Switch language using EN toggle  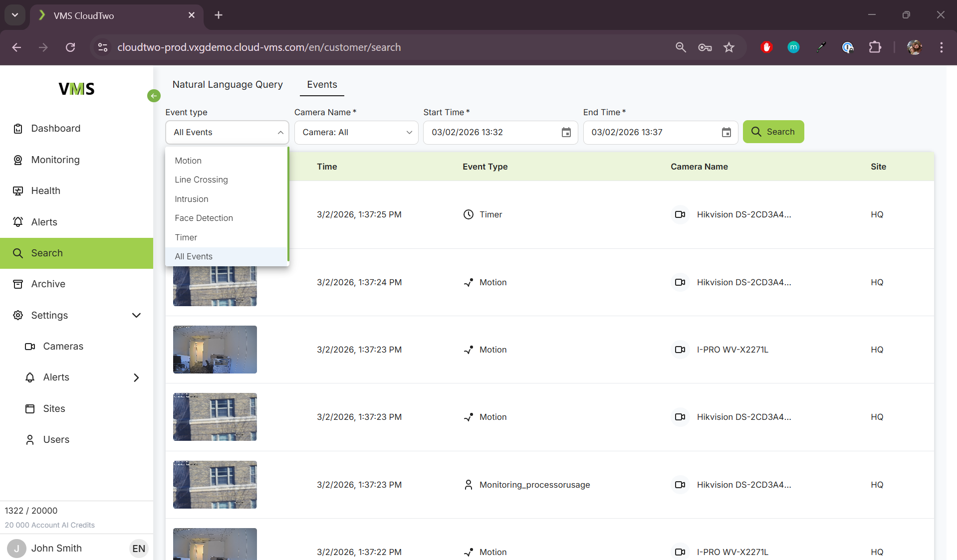pyautogui.click(x=138, y=549)
